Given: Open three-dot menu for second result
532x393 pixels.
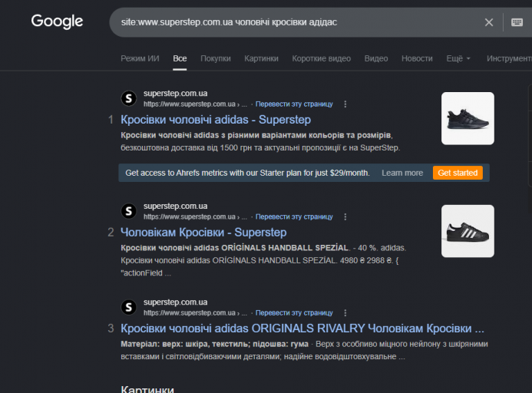Looking at the screenshot, I should point(345,217).
